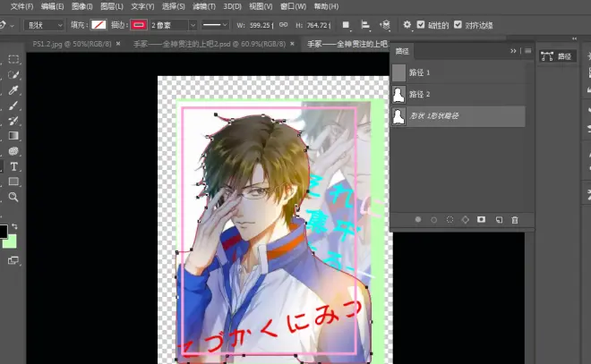
Task: Click the W width input field
Action: coord(261,25)
